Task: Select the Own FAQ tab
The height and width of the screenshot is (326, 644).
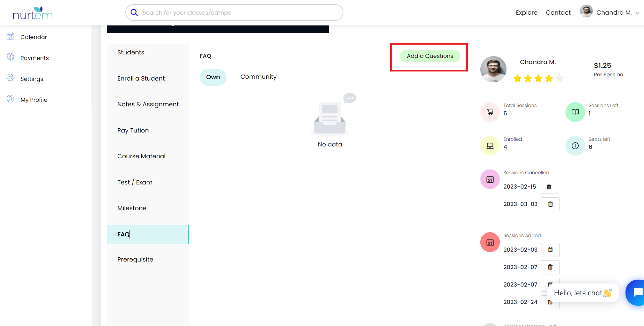Action: [213, 77]
